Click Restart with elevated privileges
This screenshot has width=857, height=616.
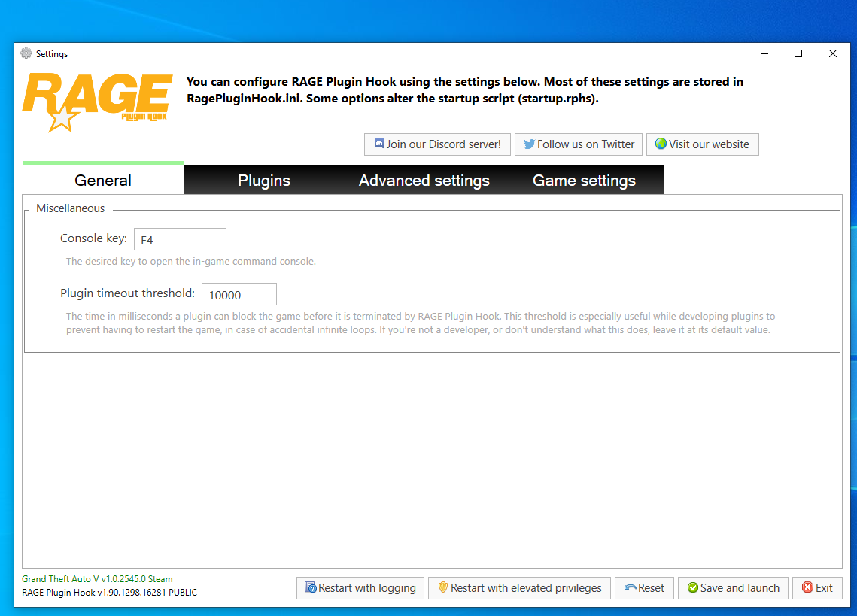(519, 588)
